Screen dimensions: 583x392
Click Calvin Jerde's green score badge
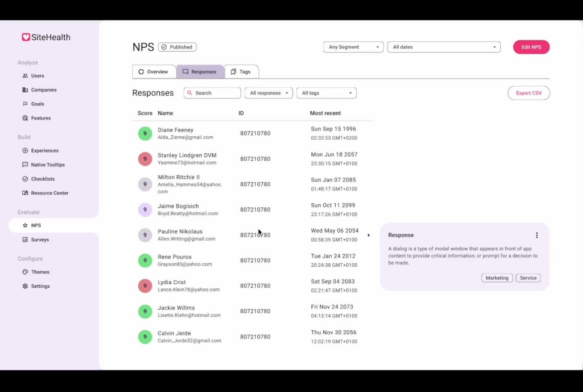click(x=145, y=337)
